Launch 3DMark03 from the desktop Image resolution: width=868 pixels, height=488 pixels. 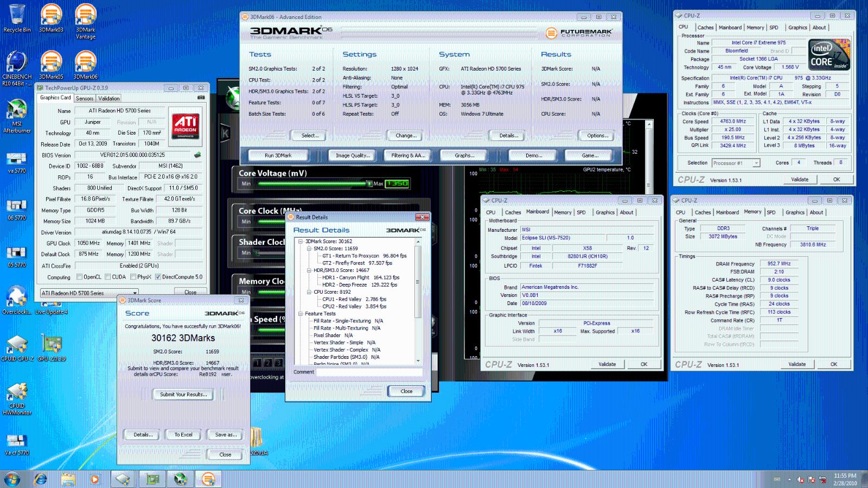tap(51, 18)
